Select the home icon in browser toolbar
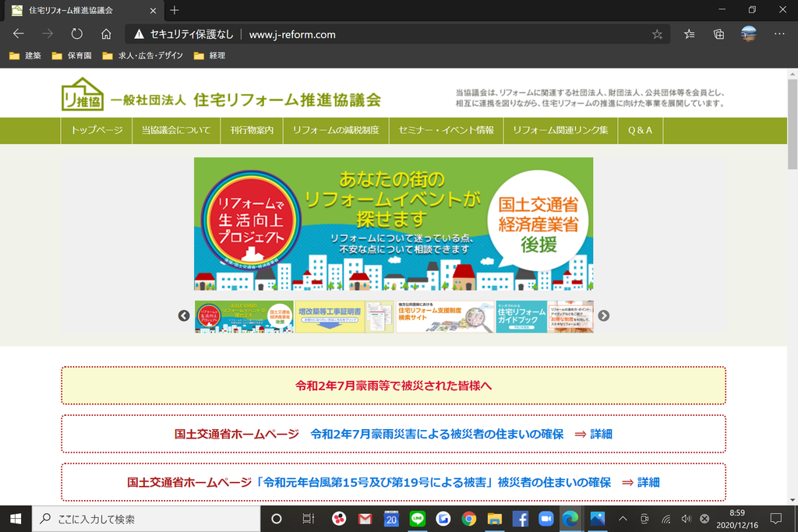This screenshot has height=532, width=798. (x=105, y=33)
